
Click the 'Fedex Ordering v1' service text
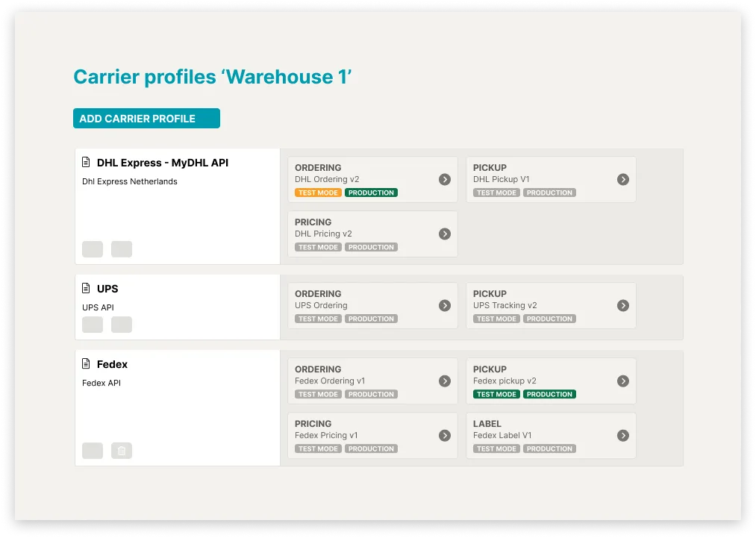[x=330, y=381]
